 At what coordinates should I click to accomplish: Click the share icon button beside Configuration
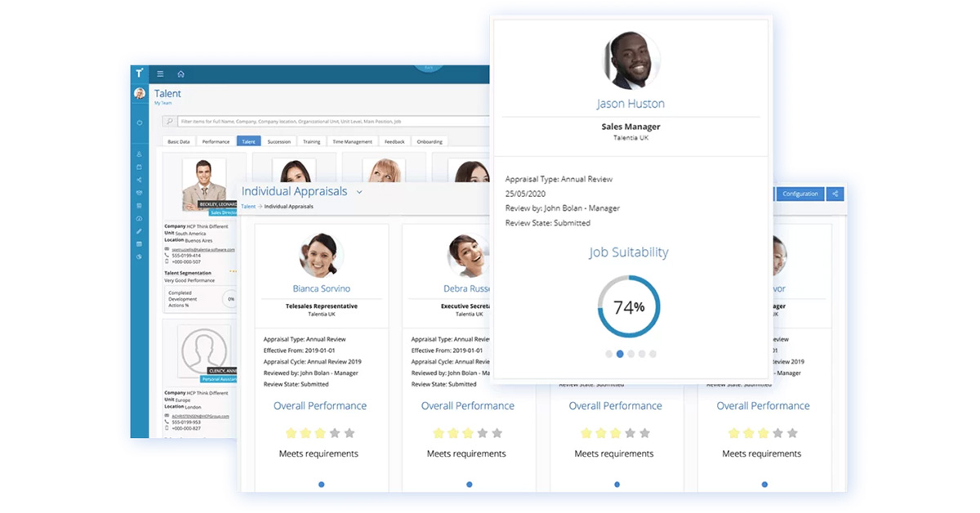click(835, 194)
